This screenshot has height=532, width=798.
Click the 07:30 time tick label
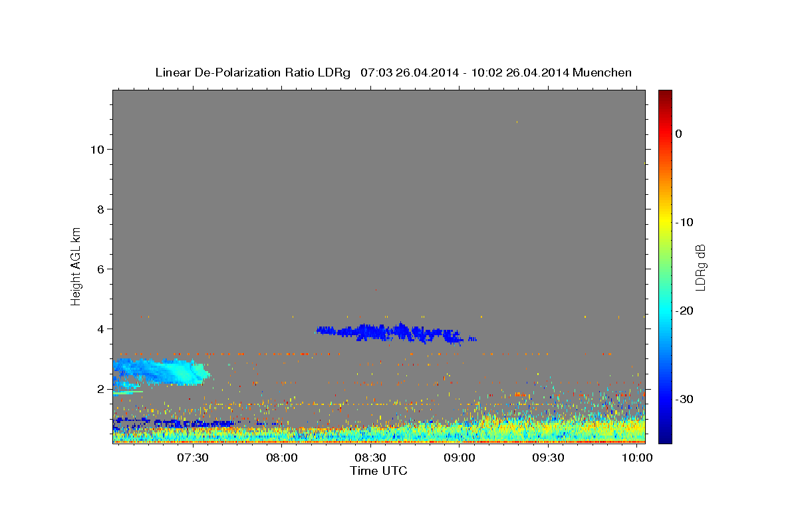(x=193, y=458)
